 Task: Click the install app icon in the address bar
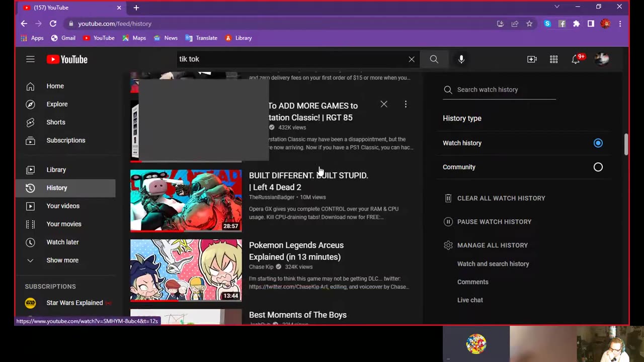(500, 24)
